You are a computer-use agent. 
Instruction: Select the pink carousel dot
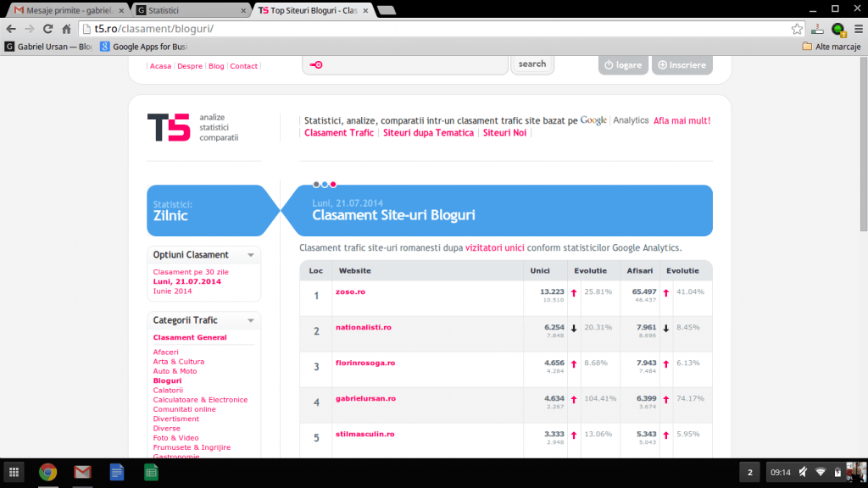[x=333, y=185]
